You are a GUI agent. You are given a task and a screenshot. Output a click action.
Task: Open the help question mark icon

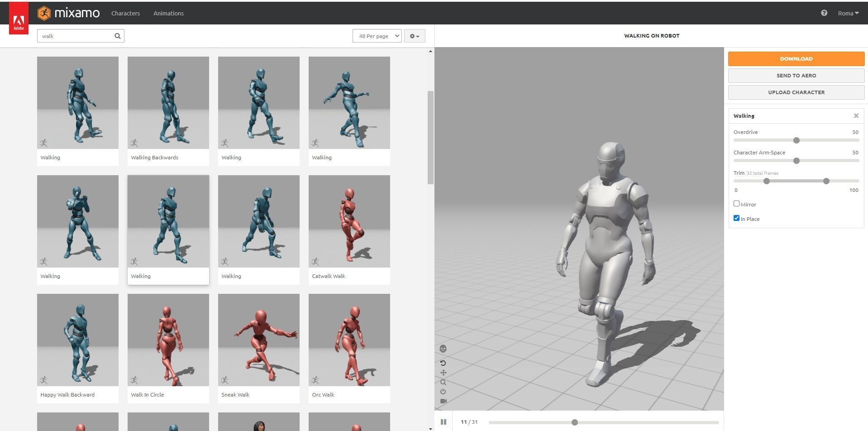tap(824, 13)
